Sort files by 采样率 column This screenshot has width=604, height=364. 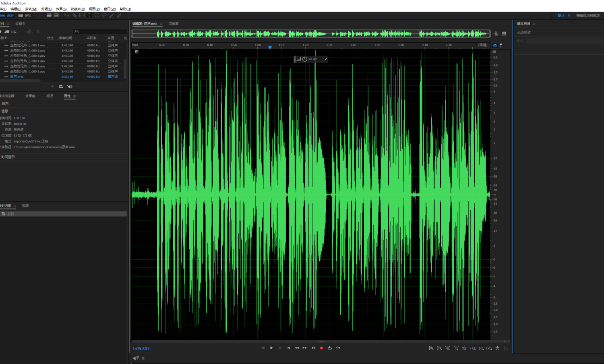coord(91,38)
